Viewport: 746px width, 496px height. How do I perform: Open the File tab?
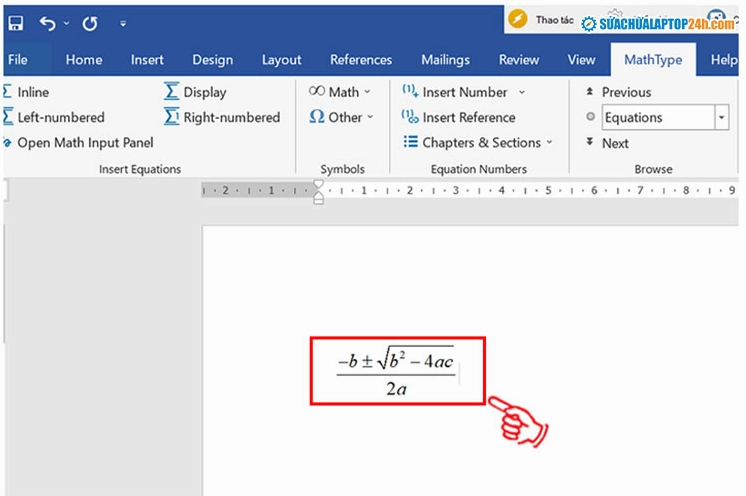pos(18,60)
